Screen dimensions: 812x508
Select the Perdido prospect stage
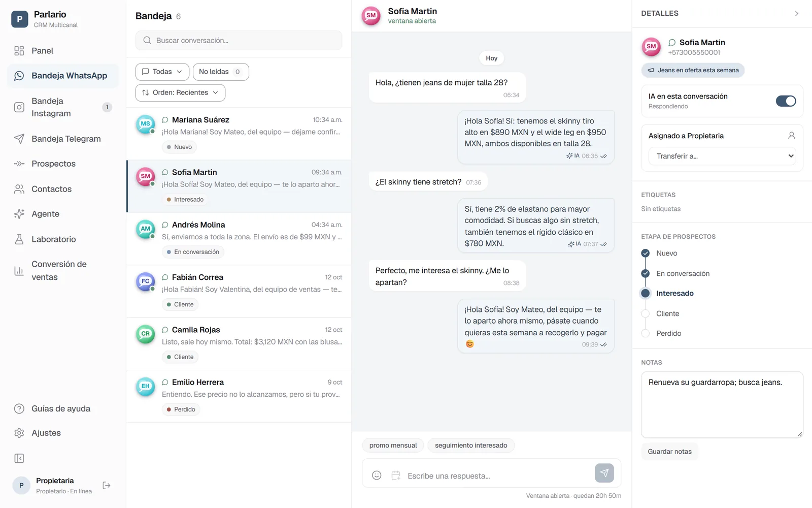661,333
